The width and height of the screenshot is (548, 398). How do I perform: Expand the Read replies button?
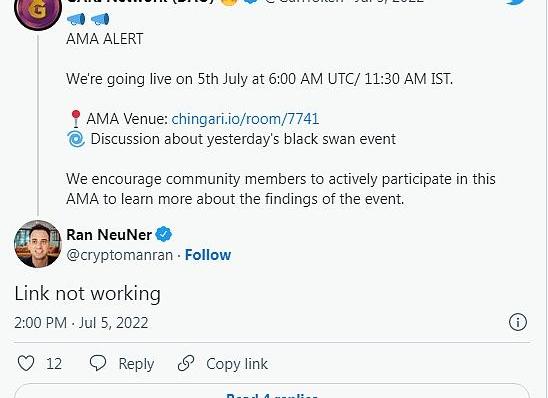tap(272, 392)
